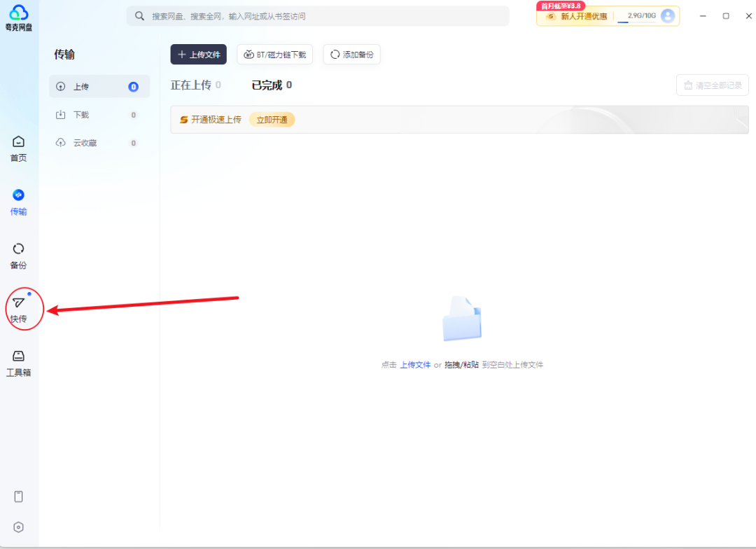The image size is (756, 549).
Task: Click the 立即开通 activate button
Action: point(272,120)
